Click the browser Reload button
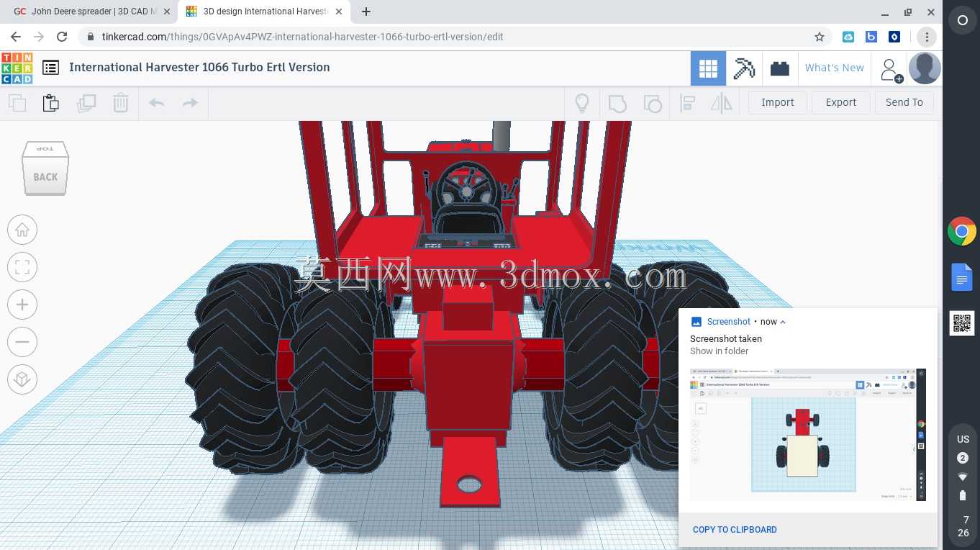The height and width of the screenshot is (550, 980). click(x=62, y=37)
